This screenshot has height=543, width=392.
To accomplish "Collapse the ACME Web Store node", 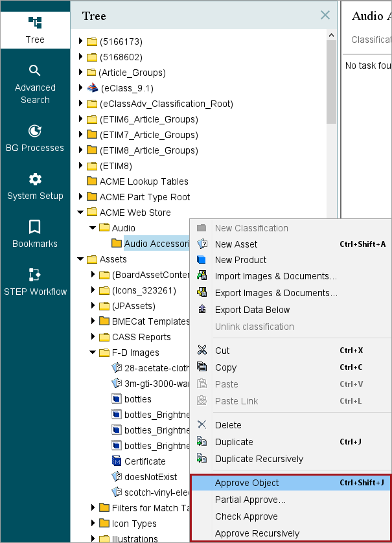I will point(81,213).
